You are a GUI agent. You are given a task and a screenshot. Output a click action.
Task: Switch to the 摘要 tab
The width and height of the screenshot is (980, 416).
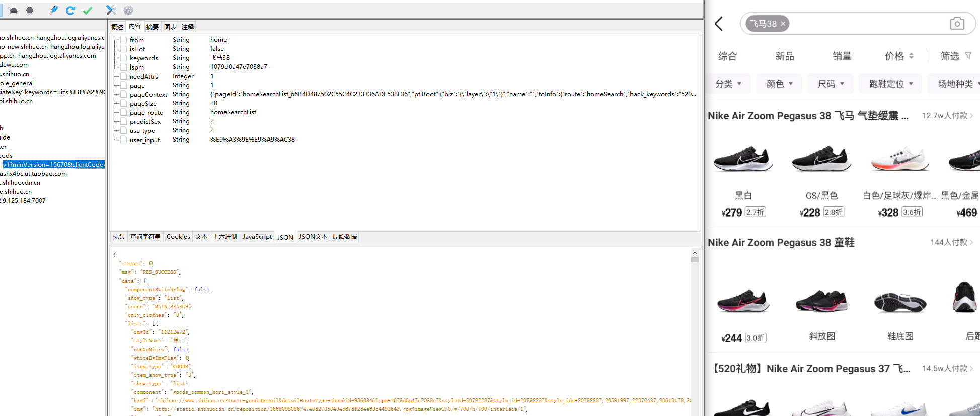click(153, 27)
